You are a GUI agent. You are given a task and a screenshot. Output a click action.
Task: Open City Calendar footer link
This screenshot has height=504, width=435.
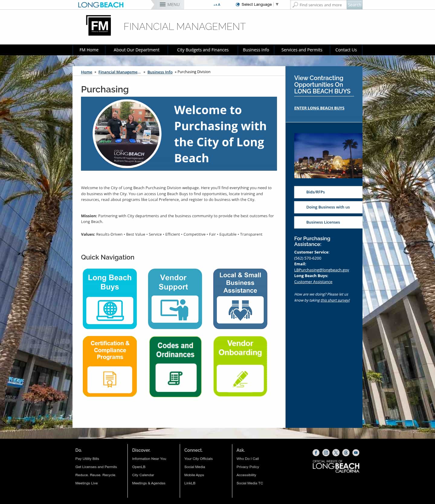(143, 475)
